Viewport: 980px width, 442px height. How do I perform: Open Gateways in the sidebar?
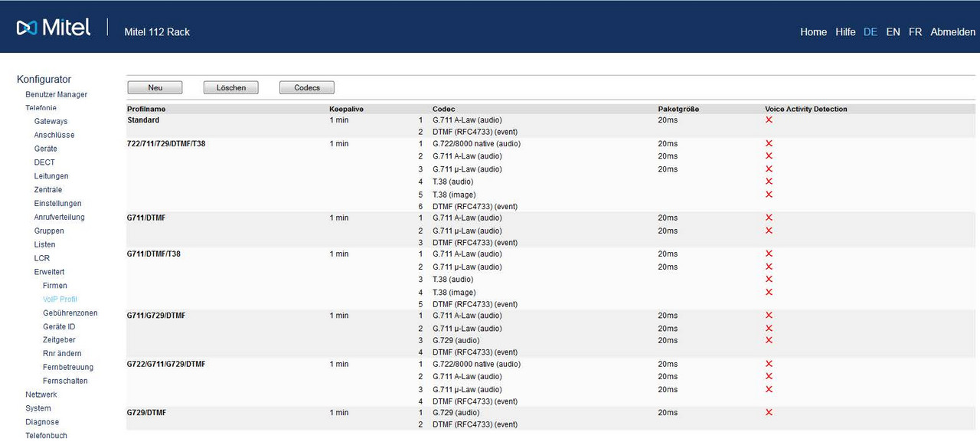[51, 121]
